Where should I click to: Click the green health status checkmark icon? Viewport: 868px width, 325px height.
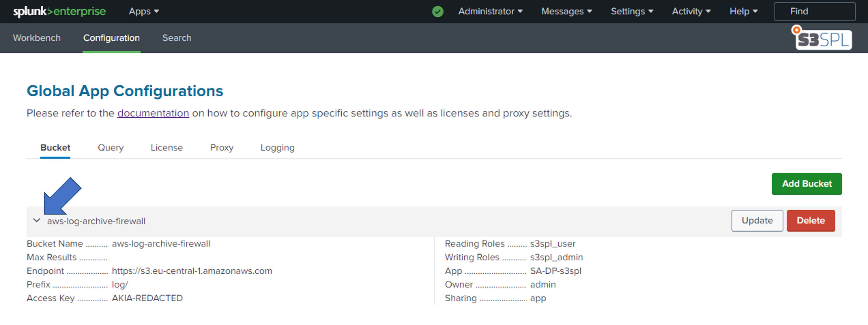(437, 12)
